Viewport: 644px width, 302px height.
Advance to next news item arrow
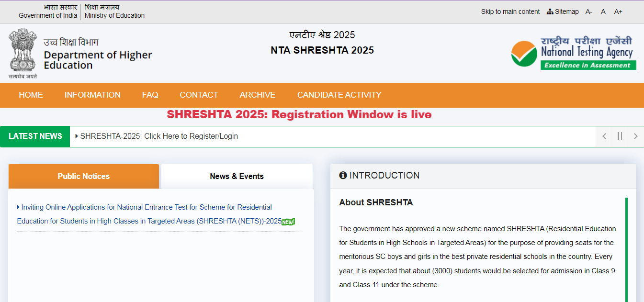coord(635,136)
